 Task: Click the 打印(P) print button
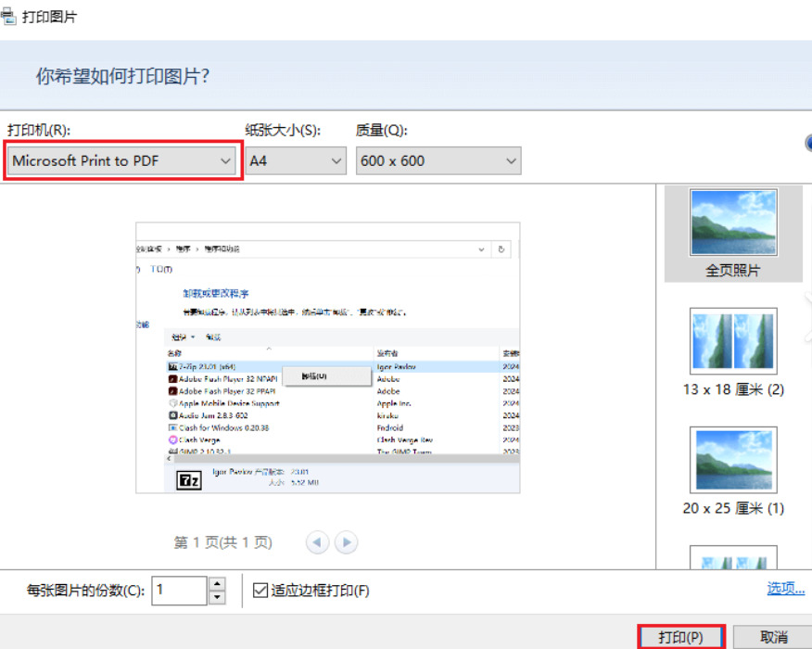680,637
